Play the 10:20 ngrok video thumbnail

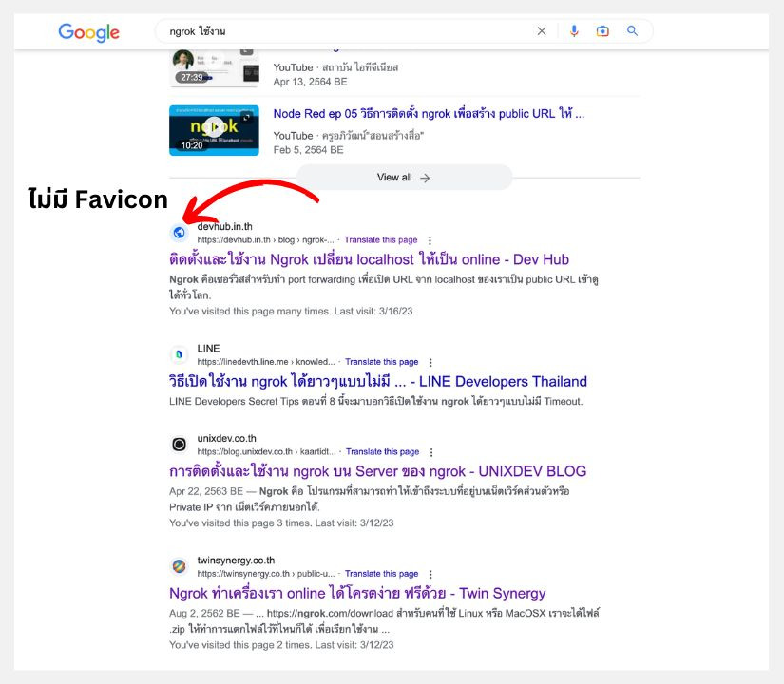[214, 130]
